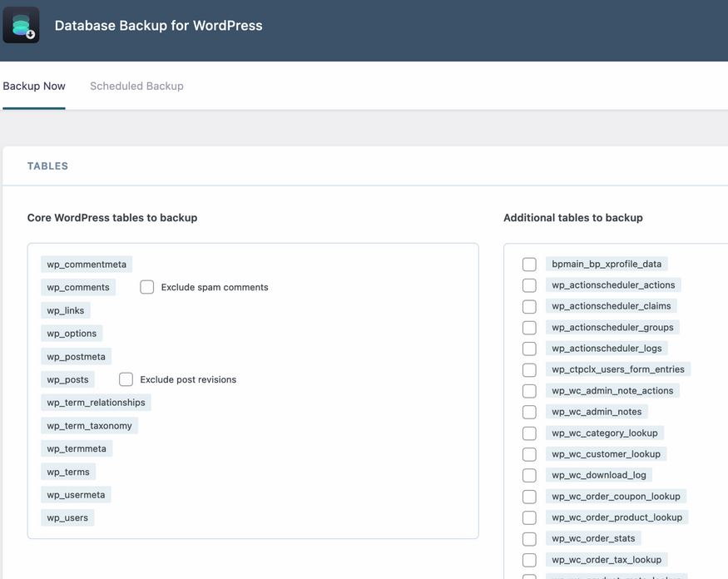728x579 pixels.
Task: Check the wp_wc_admin_note_actions box
Action: [x=529, y=391]
